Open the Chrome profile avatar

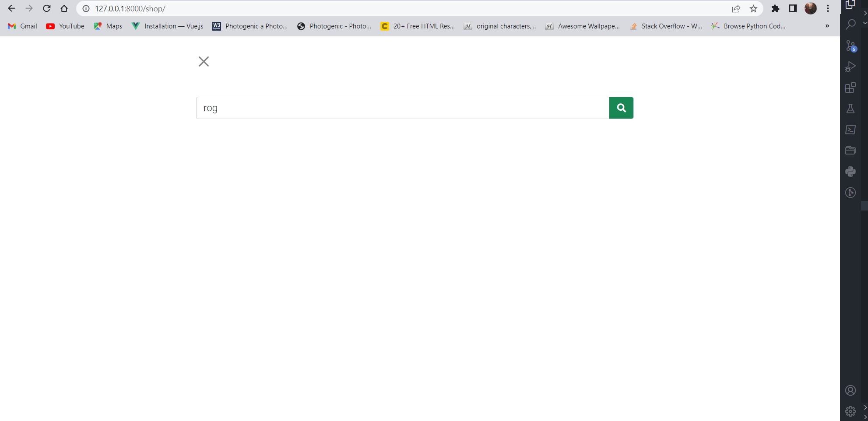tap(811, 8)
